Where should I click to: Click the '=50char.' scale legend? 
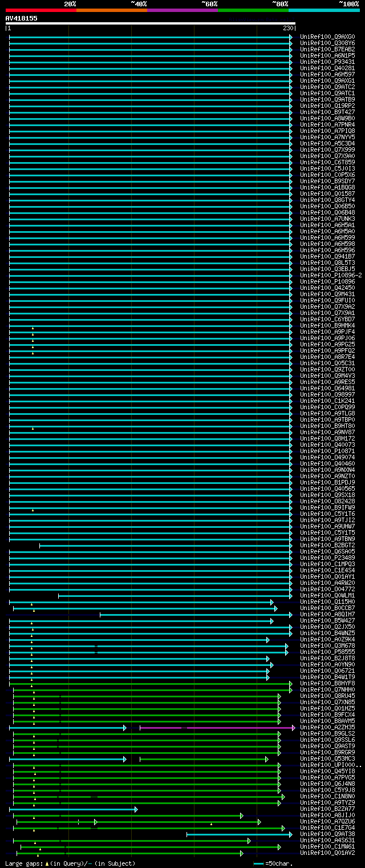coord(274,863)
